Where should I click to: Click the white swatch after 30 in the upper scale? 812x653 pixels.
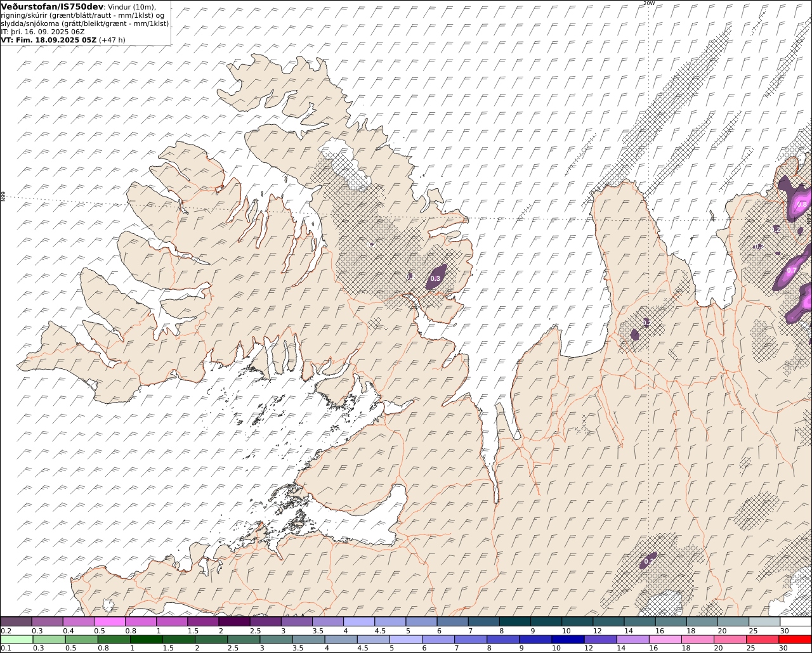point(796,621)
